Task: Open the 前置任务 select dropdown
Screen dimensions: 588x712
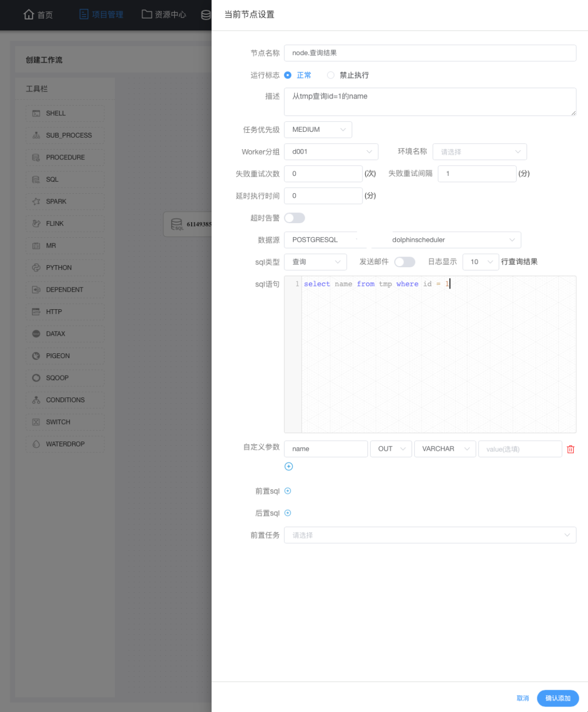Action: tap(430, 535)
